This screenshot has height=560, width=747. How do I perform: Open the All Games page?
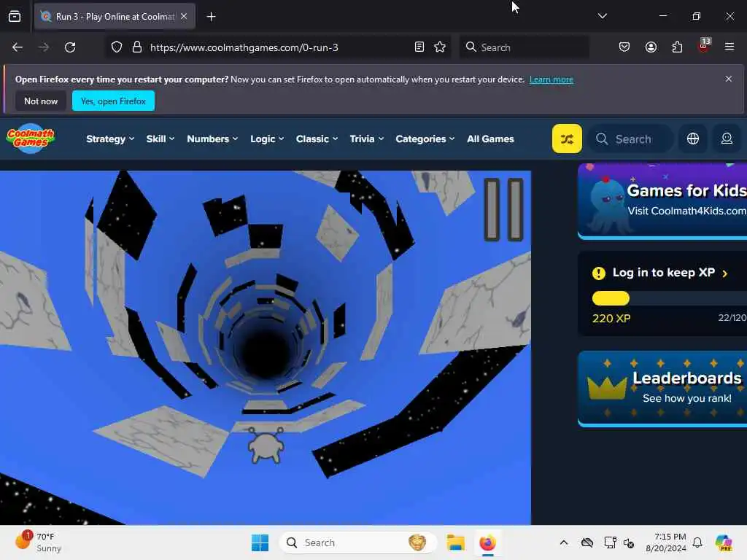coord(490,139)
